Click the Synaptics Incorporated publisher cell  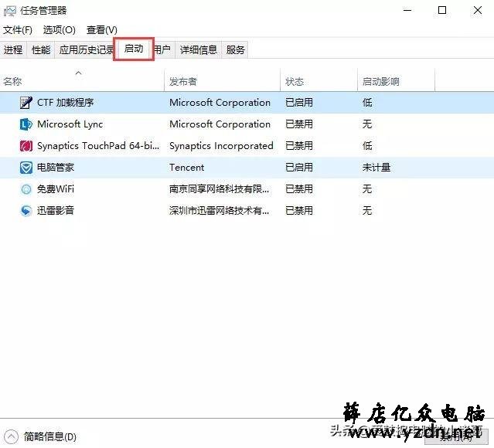[x=221, y=146]
